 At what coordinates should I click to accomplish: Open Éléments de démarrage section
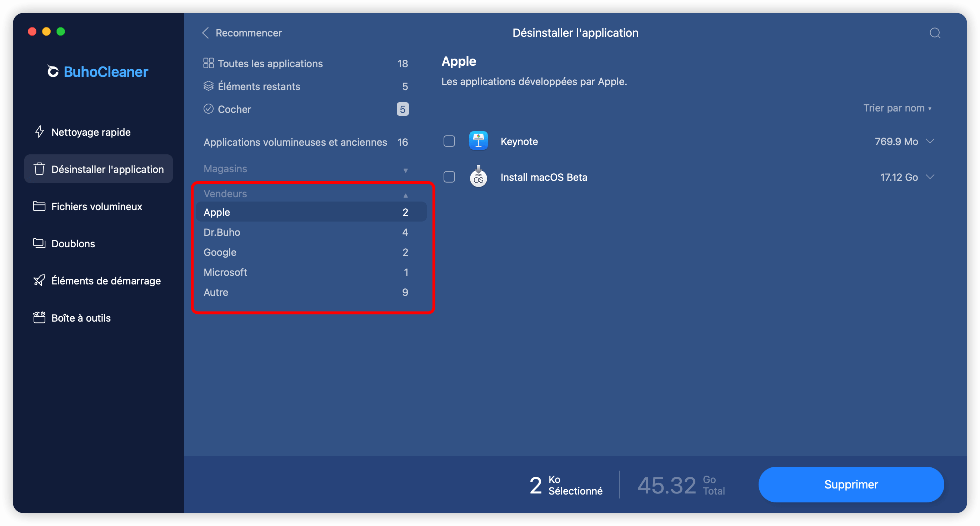coord(99,281)
